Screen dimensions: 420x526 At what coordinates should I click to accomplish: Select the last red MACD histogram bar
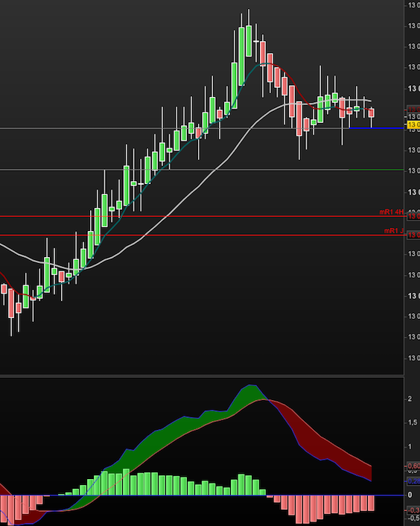coord(371,503)
